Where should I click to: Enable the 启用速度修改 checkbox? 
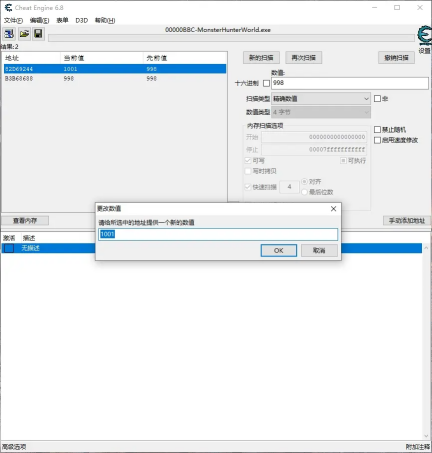377,140
